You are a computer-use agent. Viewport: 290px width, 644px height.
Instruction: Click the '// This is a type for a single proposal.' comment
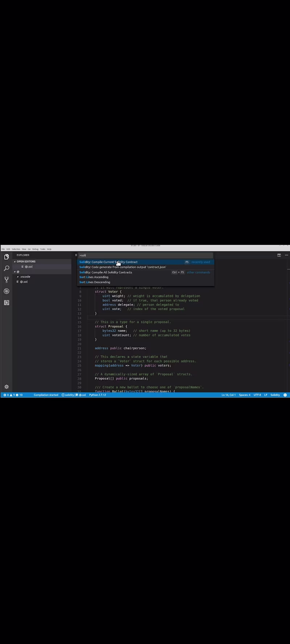[x=133, y=322]
